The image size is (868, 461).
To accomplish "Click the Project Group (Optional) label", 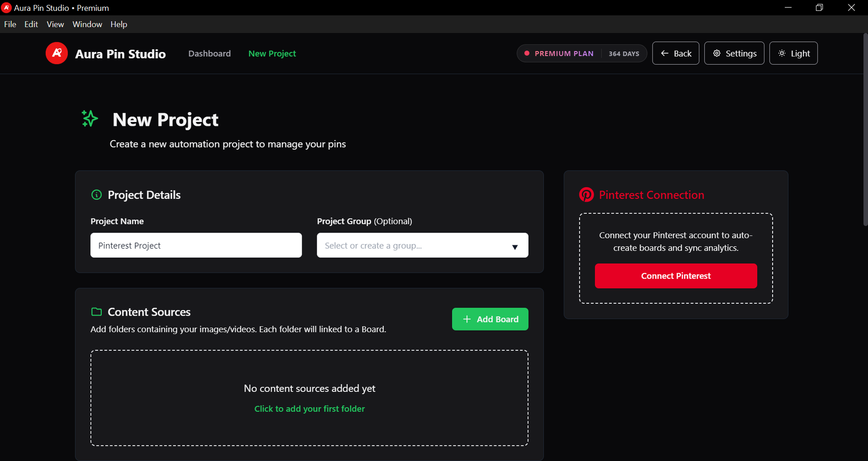I will pos(365,221).
